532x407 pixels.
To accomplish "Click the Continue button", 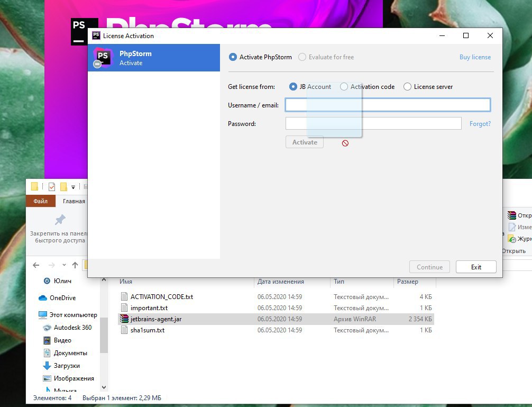I will (429, 267).
